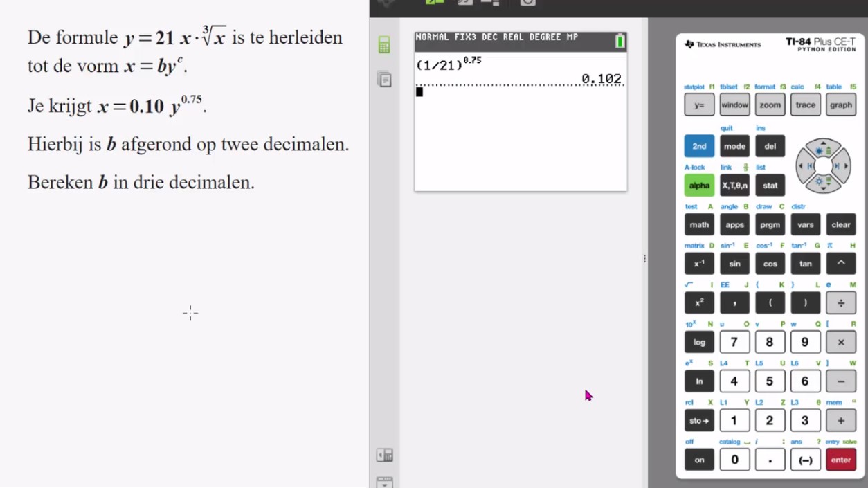Viewport: 868px width, 488px height.
Task: Open the mode key
Action: [x=734, y=146]
